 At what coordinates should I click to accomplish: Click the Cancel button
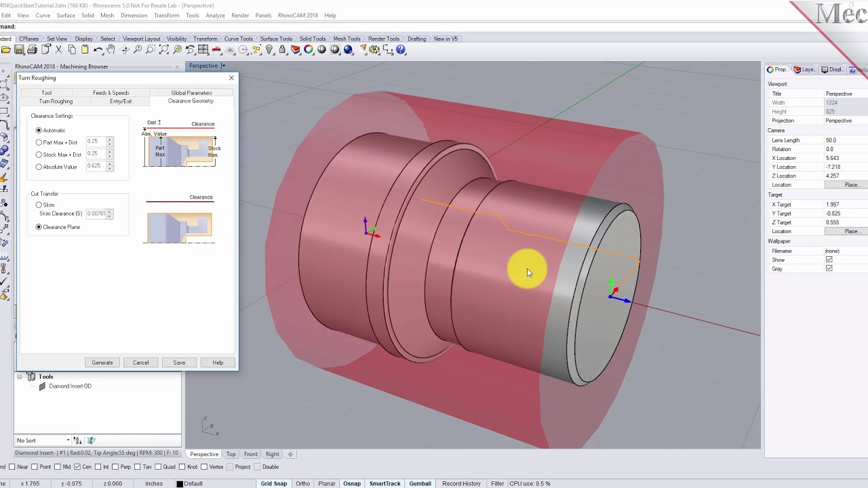140,363
